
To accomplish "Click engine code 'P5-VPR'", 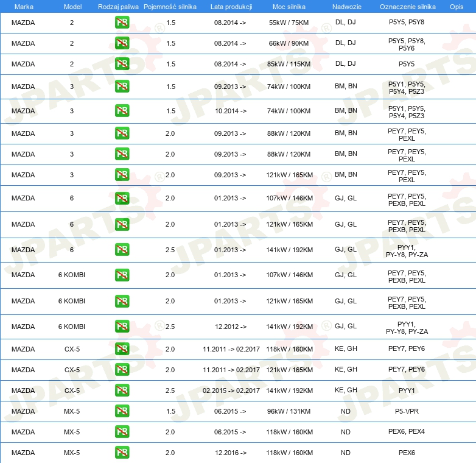I will pos(407,411).
